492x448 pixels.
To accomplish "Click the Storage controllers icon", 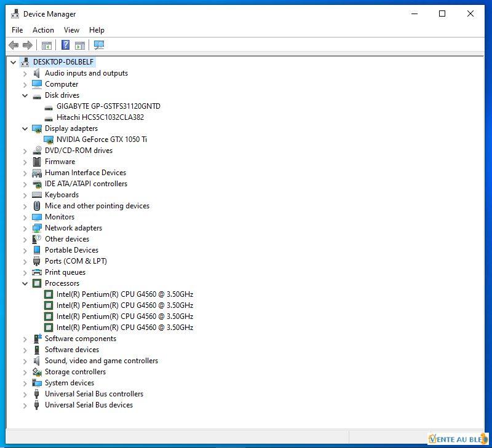I will click(37, 372).
